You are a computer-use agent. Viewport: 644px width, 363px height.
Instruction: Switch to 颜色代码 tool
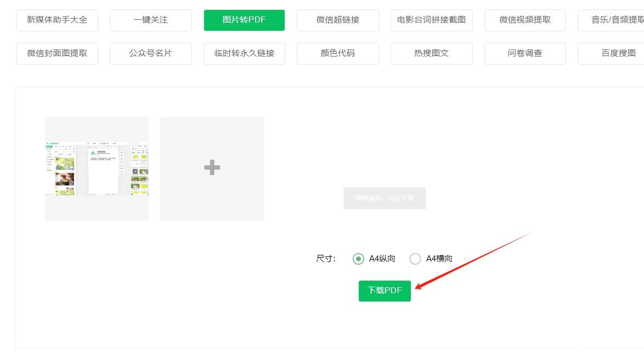338,54
